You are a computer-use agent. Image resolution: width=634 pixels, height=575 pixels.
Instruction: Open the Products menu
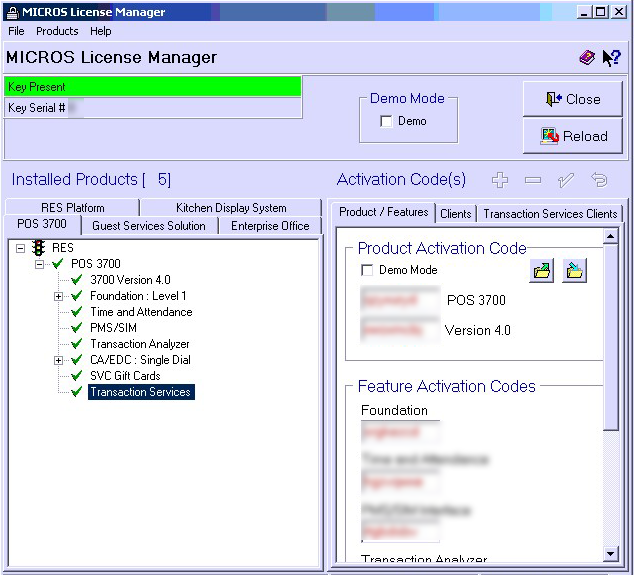(x=57, y=31)
